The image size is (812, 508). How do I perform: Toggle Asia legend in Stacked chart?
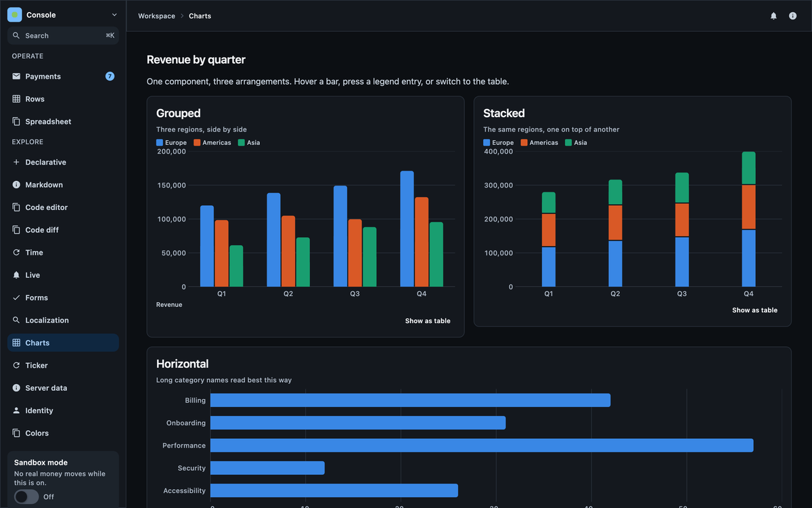tap(576, 143)
